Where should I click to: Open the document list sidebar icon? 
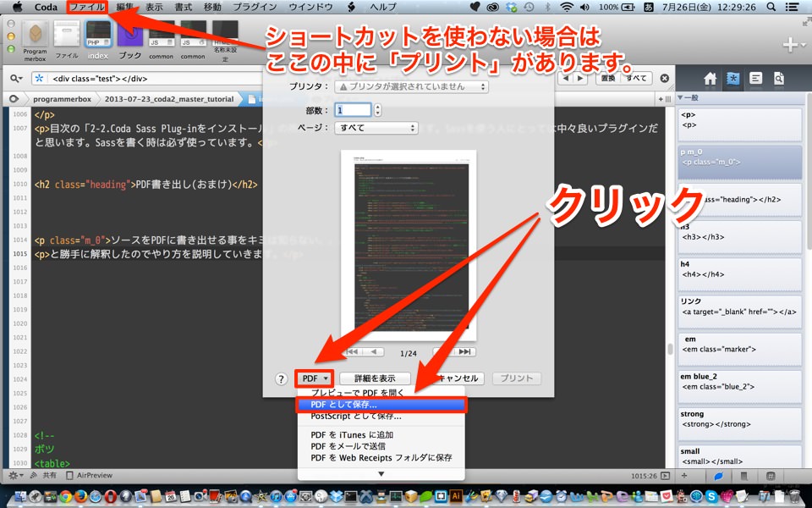click(756, 78)
